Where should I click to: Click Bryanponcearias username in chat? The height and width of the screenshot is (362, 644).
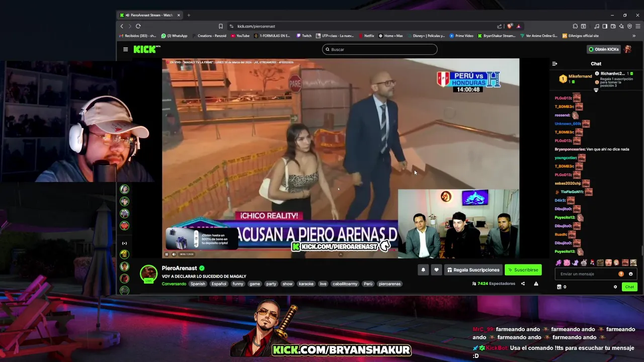tap(570, 149)
